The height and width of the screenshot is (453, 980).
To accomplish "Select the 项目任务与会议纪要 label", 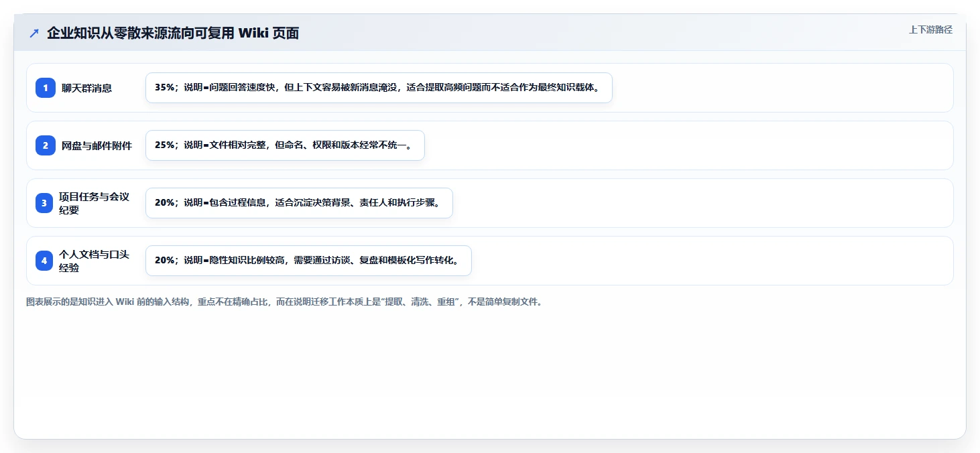I will (94, 203).
